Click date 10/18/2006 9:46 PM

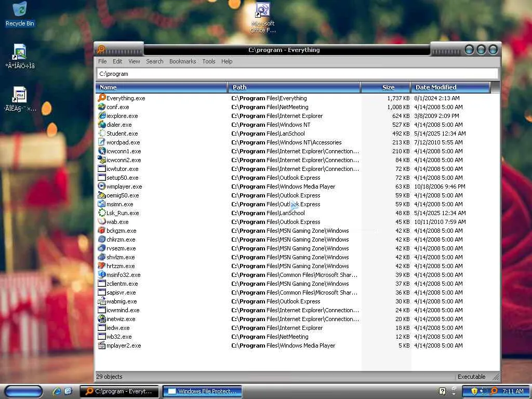[x=440, y=187]
